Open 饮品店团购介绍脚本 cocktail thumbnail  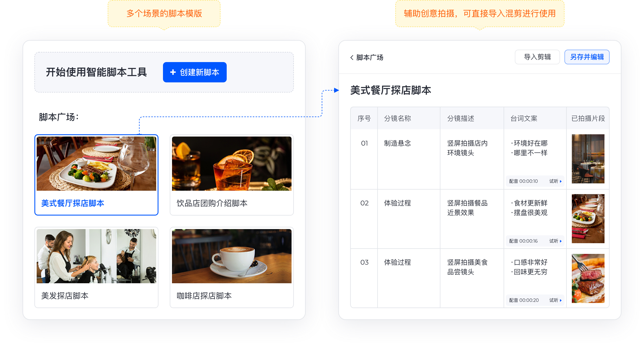231,164
